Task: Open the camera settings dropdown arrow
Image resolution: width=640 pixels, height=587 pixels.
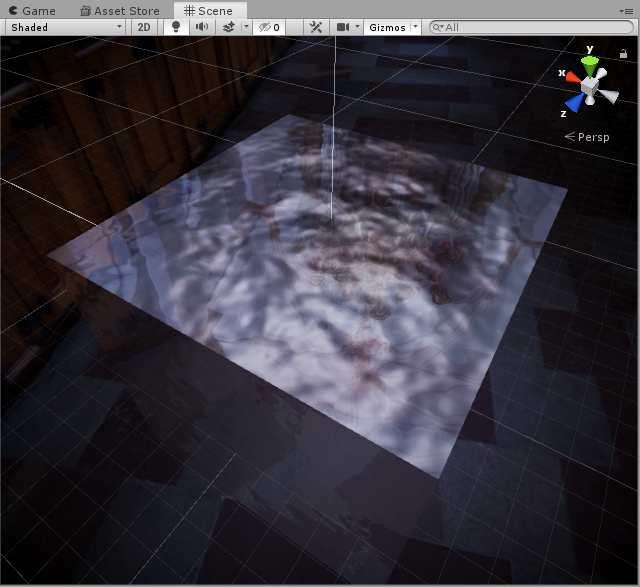Action: click(358, 27)
